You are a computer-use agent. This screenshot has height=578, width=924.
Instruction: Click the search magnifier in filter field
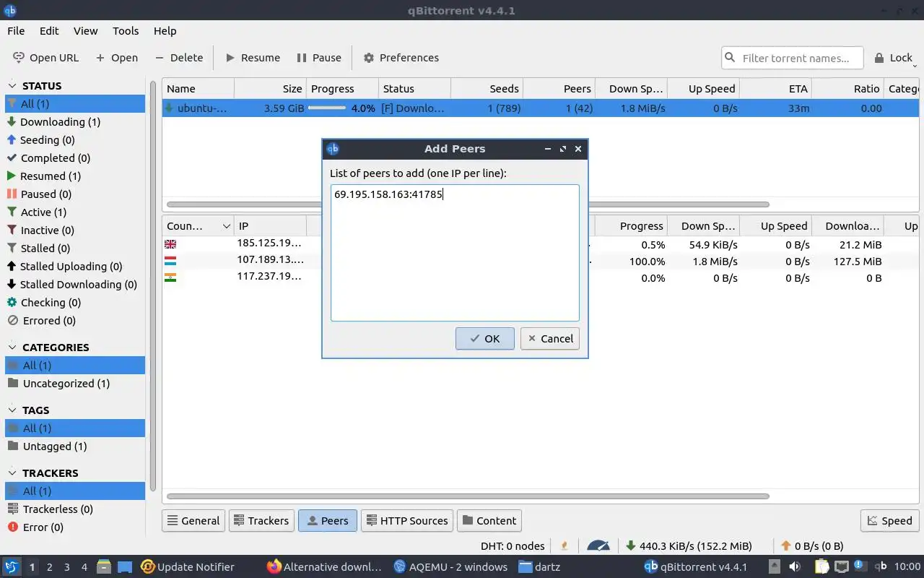(731, 58)
